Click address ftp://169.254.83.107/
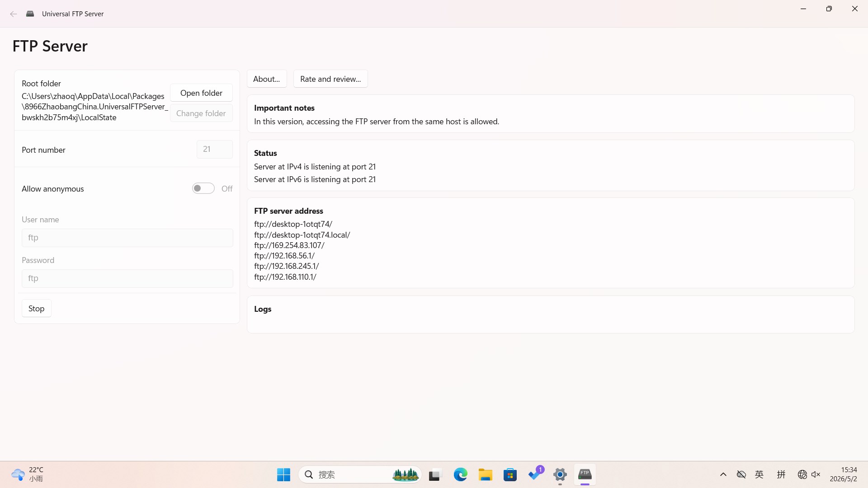 pos(289,245)
